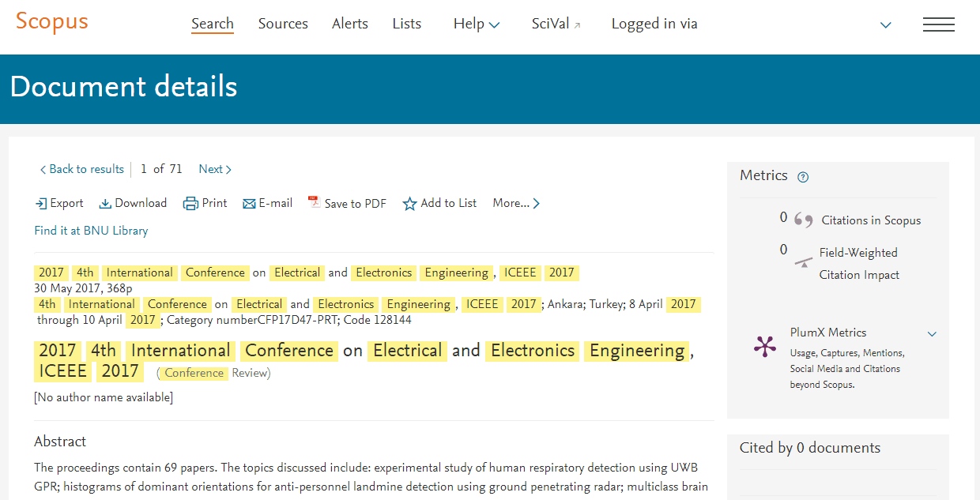
Task: Click the Document details page heading
Action: pos(123,86)
